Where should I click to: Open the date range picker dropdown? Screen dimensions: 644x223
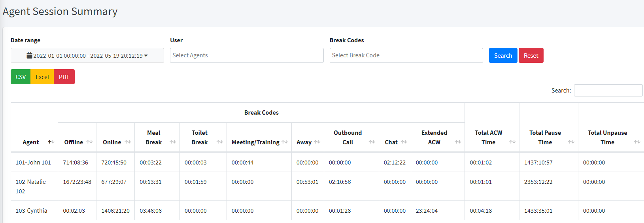coord(87,55)
